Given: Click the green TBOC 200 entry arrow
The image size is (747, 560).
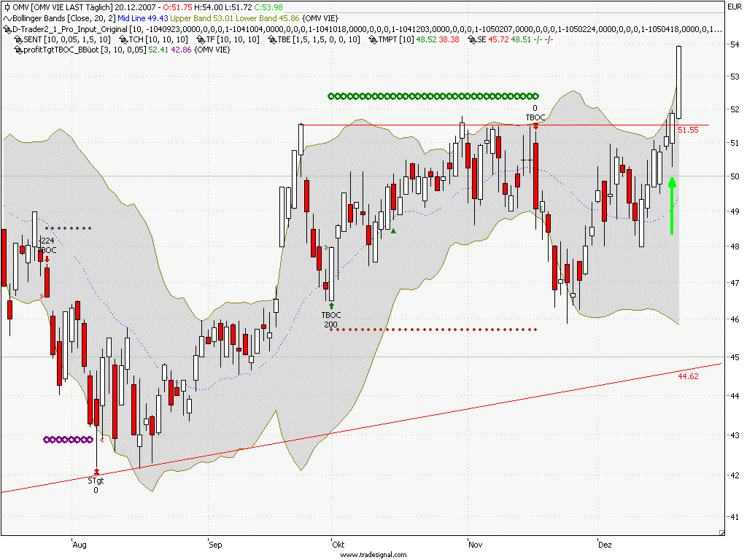Looking at the screenshot, I should (x=331, y=306).
